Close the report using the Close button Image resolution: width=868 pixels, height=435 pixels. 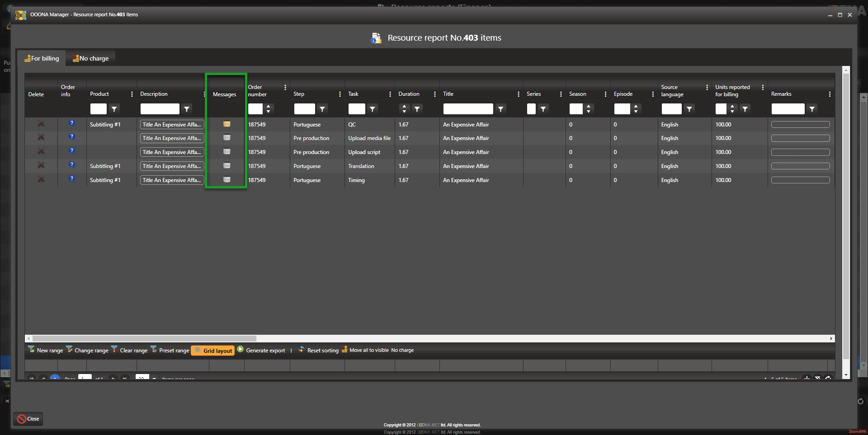click(28, 419)
